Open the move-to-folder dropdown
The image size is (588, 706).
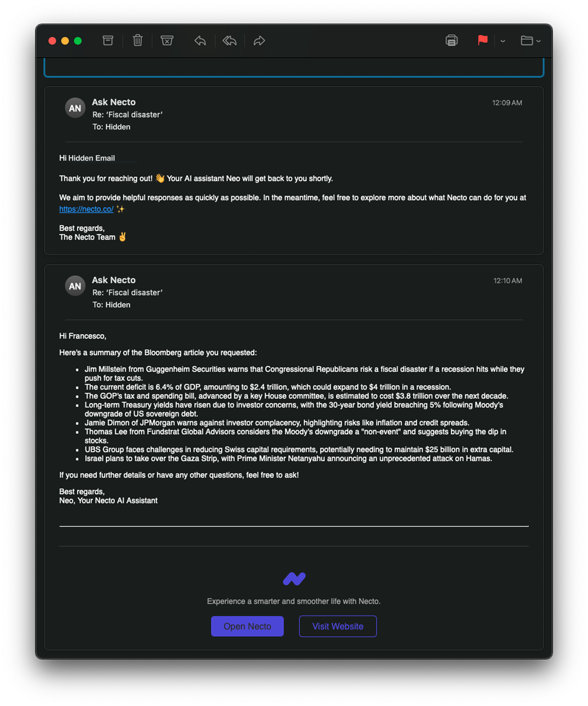(x=530, y=41)
